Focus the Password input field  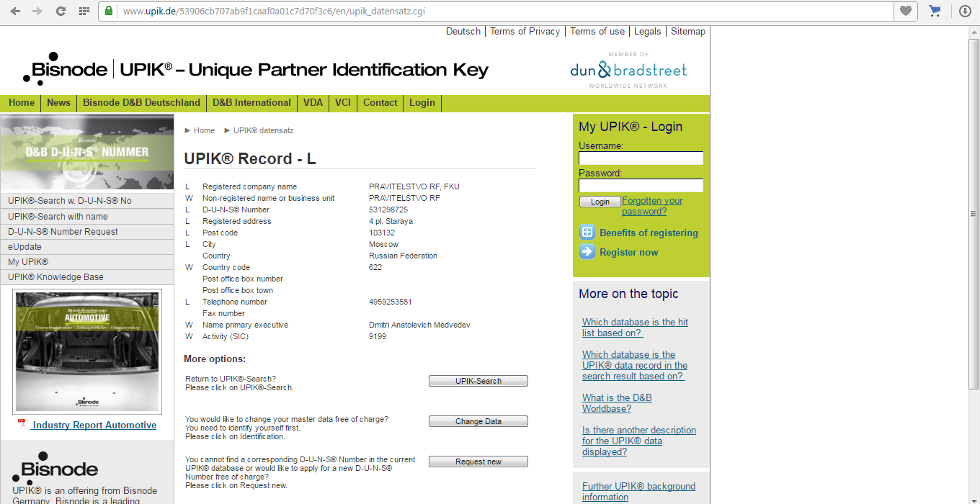(641, 186)
